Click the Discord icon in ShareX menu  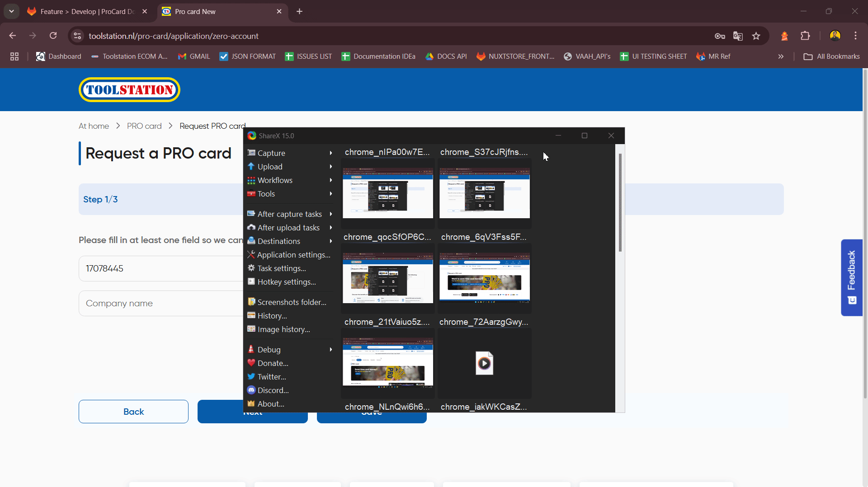[x=251, y=390]
